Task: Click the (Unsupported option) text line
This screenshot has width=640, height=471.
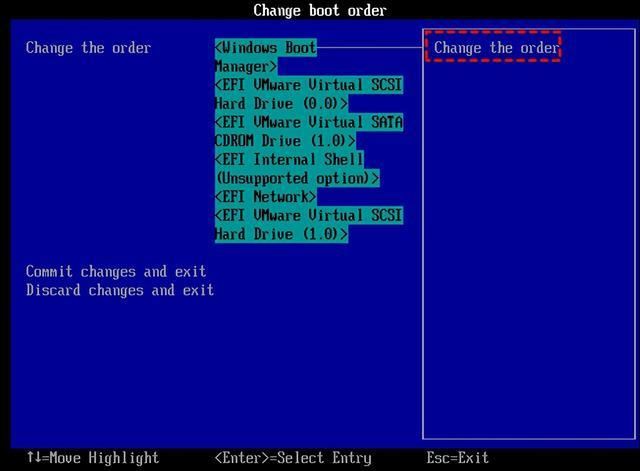Action: [297, 178]
